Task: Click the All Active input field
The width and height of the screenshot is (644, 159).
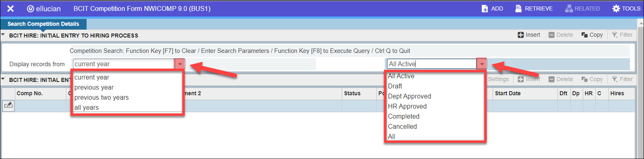Action: tap(432, 64)
